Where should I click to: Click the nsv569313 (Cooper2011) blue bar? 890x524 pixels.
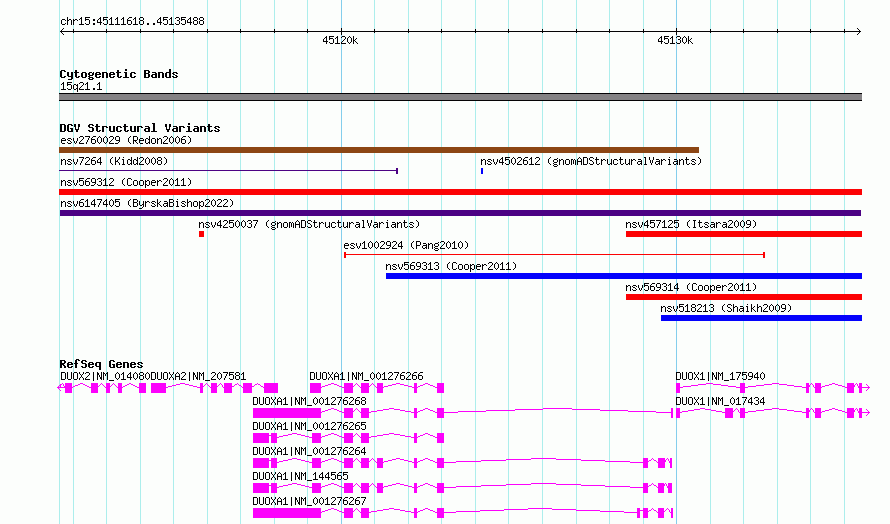coord(624,276)
